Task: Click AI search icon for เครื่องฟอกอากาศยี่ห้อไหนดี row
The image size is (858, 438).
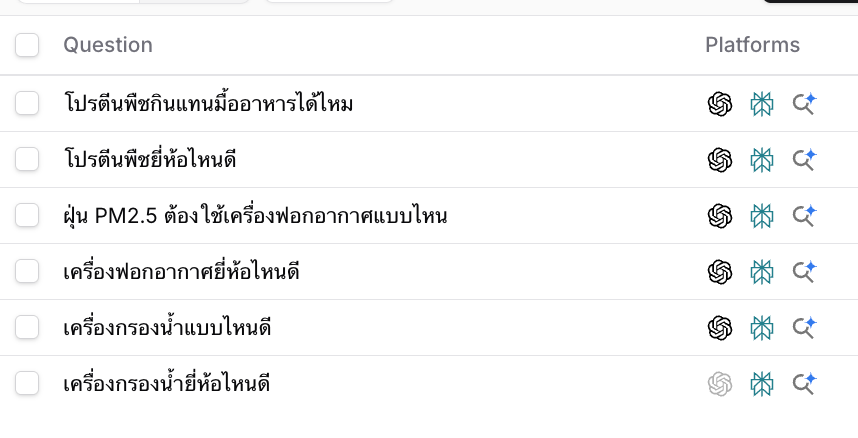Action: [804, 271]
